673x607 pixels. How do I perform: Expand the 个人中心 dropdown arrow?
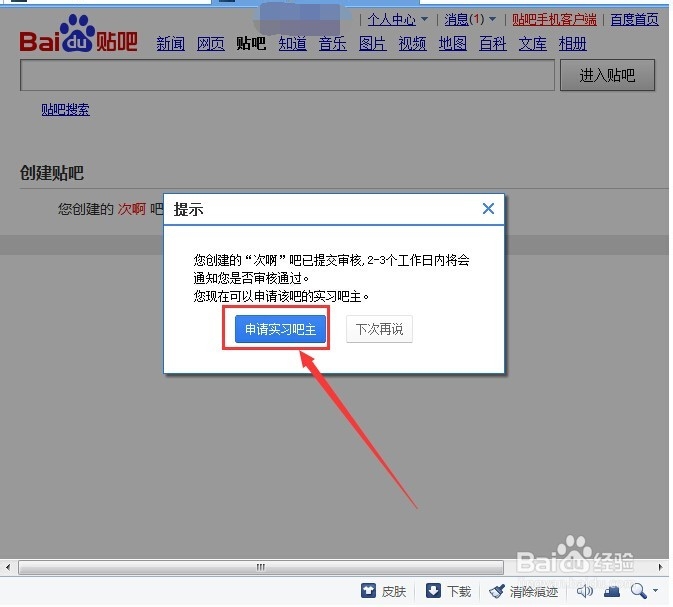[x=424, y=19]
